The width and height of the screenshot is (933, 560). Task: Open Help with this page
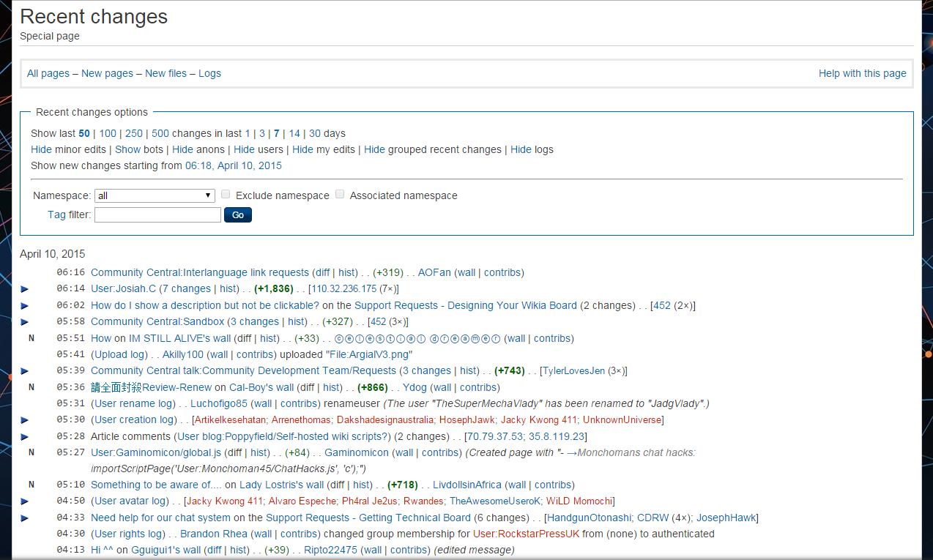[x=862, y=73]
